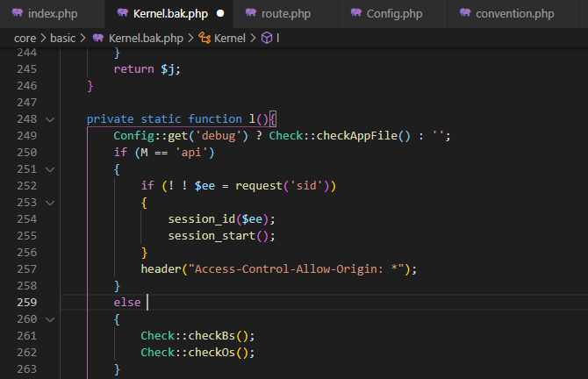Click line number 259 in the gutter
Screen dimensions: 588x379
(27, 303)
